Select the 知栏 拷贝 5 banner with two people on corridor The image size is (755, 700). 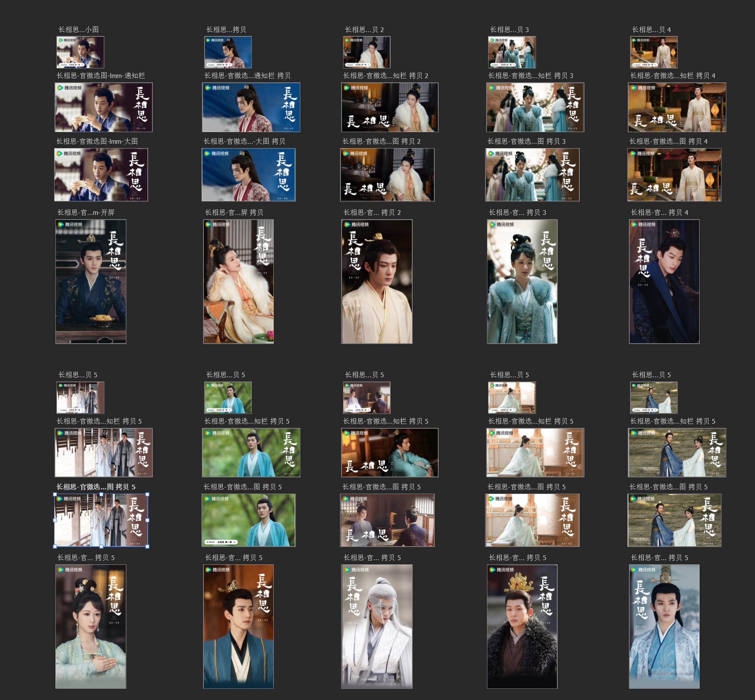[x=104, y=453]
